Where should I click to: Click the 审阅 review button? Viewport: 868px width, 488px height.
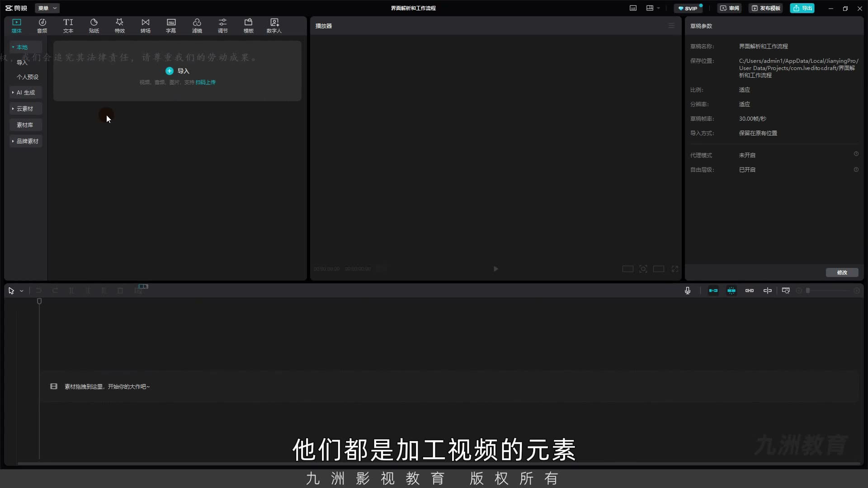(x=729, y=8)
